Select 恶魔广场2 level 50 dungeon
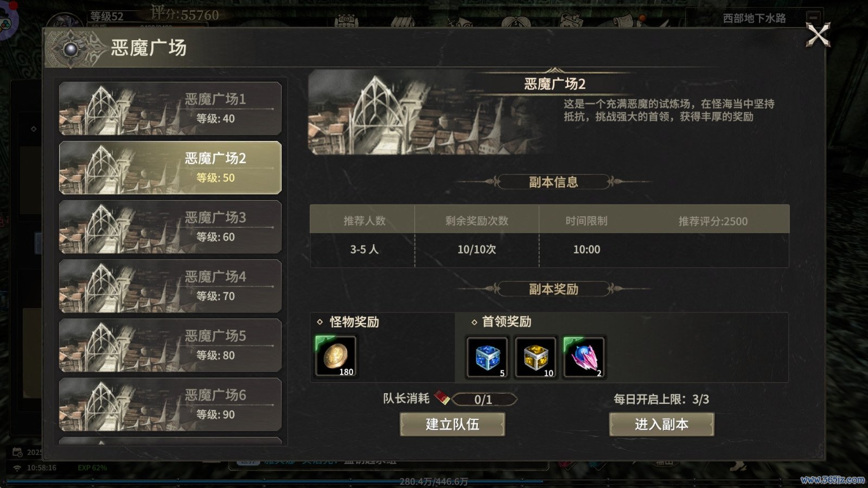Image resolution: width=868 pixels, height=488 pixels. pos(170,168)
